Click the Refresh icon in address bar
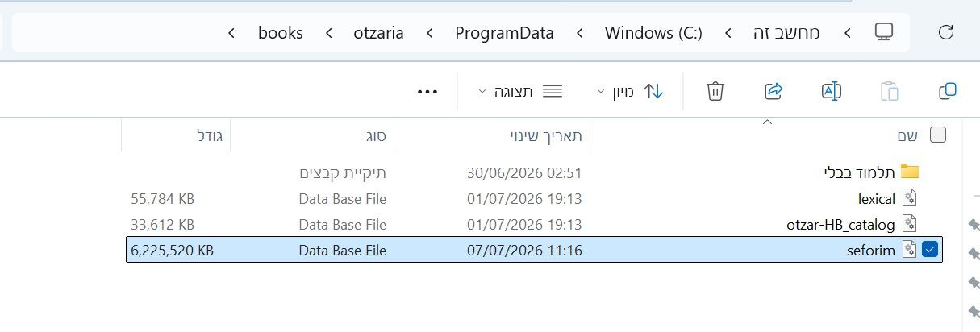 947,32
